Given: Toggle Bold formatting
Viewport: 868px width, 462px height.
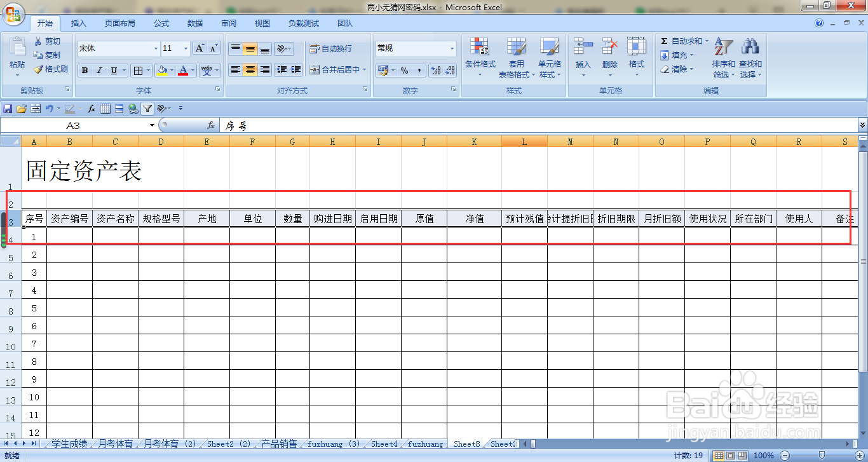Looking at the screenshot, I should click(85, 71).
